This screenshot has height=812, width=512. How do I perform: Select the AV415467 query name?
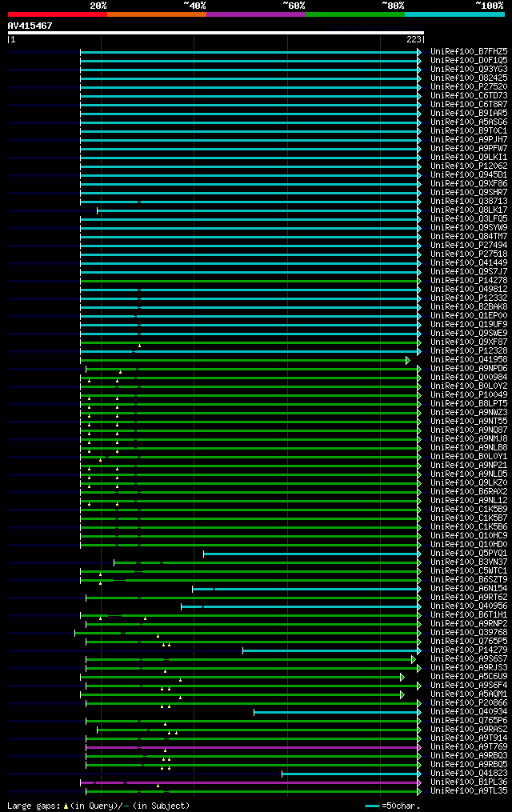[30, 26]
